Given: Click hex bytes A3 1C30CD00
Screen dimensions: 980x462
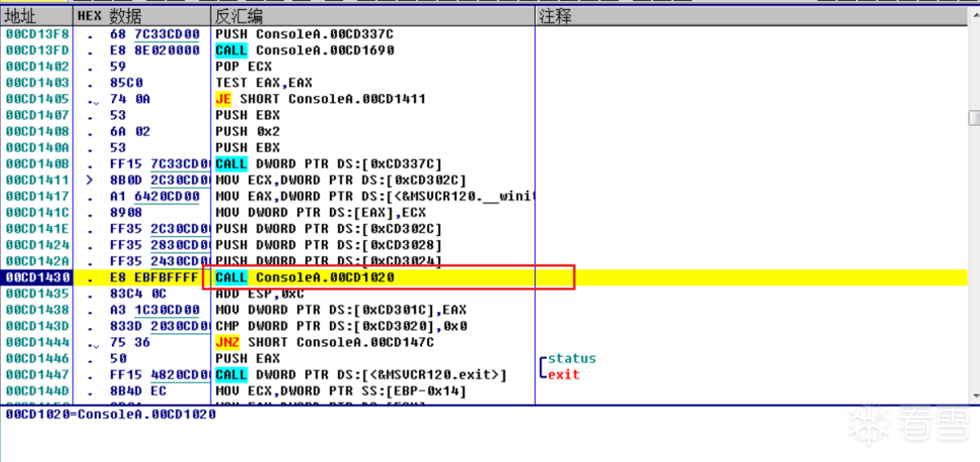Looking at the screenshot, I should coord(154,309).
